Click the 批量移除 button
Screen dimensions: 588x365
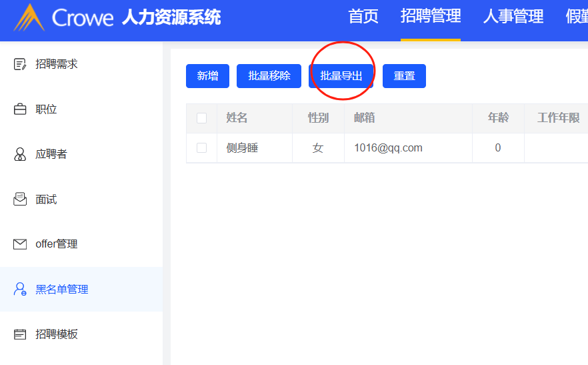coord(269,76)
